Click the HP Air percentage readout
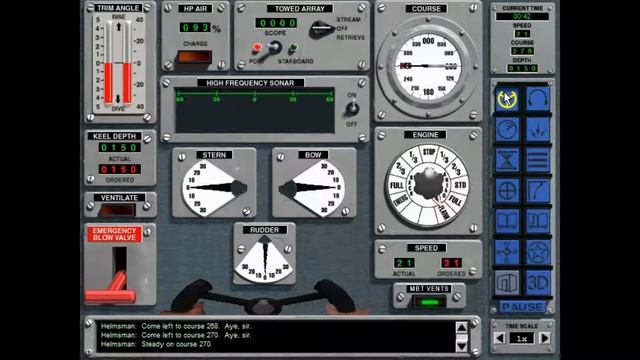Viewport: 640px width, 360px height. [x=196, y=27]
